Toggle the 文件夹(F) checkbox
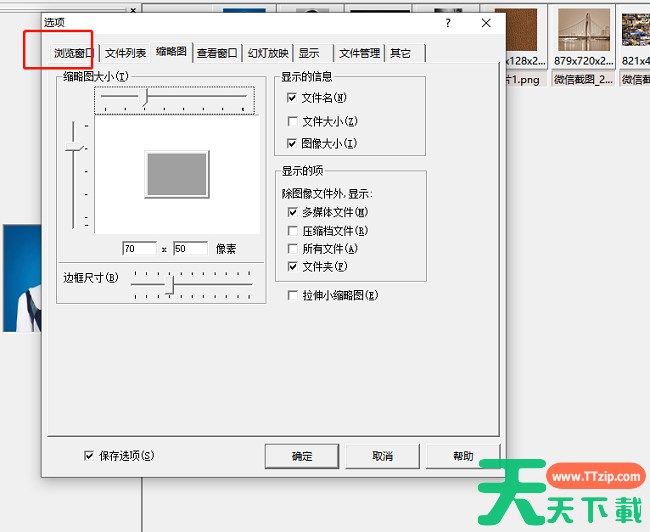Viewport: 650px width, 532px height. pos(292,266)
